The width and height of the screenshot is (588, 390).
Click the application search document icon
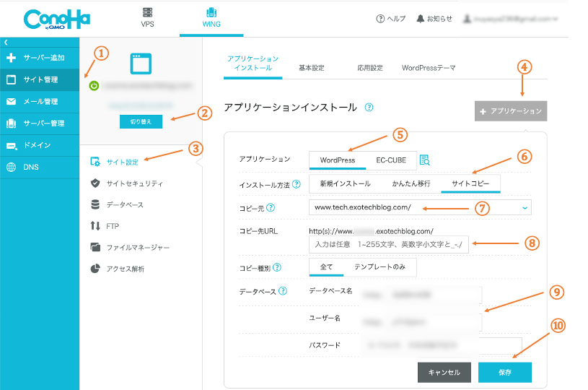[x=424, y=160]
